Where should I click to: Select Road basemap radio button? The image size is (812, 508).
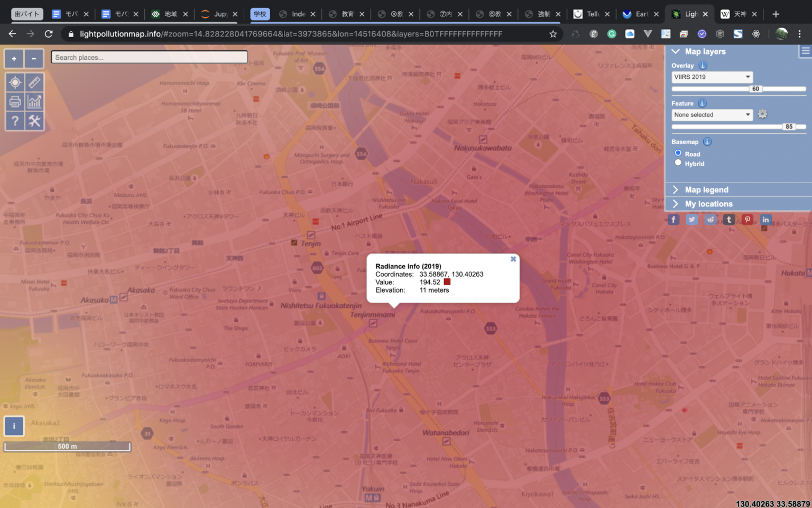(678, 153)
